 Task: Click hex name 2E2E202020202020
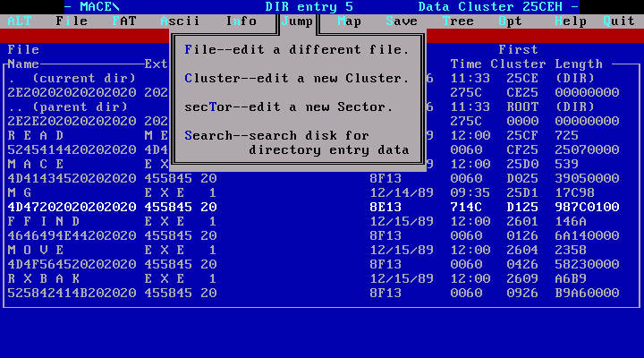[72, 121]
